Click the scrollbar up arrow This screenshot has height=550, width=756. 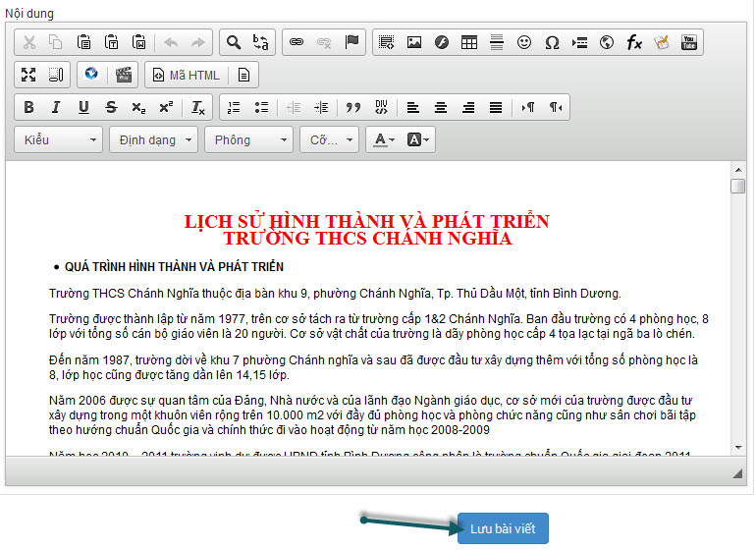(x=738, y=170)
